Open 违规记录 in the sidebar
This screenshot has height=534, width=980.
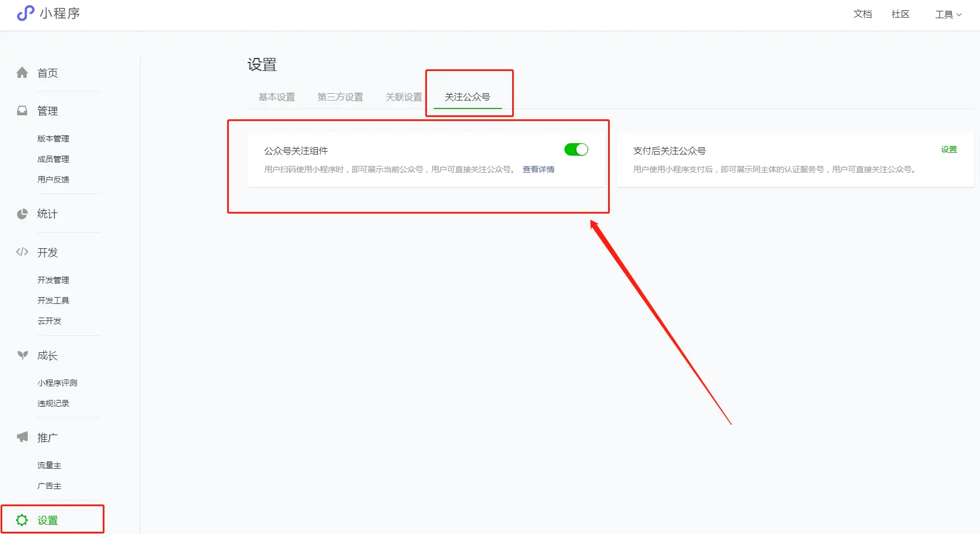(53, 403)
